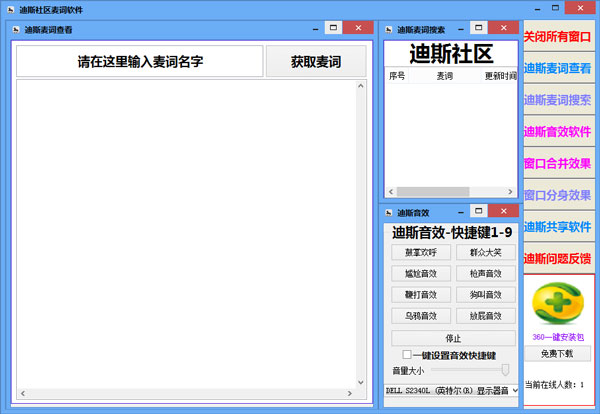Click the 360 green plus logo

tap(558, 303)
